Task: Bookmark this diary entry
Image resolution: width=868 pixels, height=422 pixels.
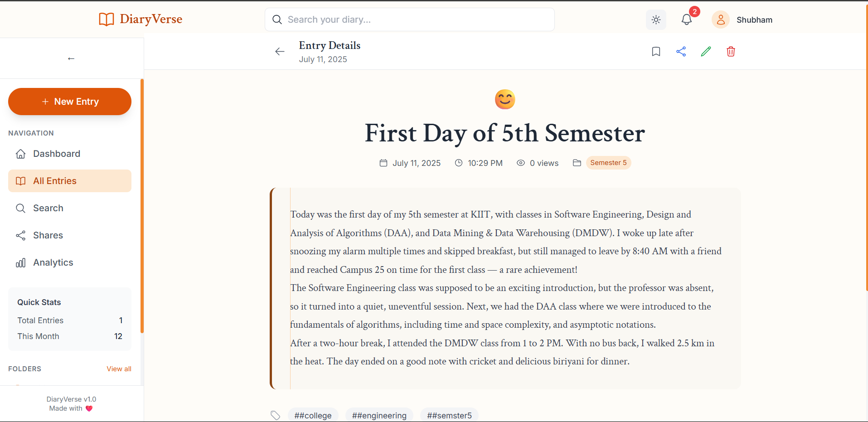Action: [656, 52]
